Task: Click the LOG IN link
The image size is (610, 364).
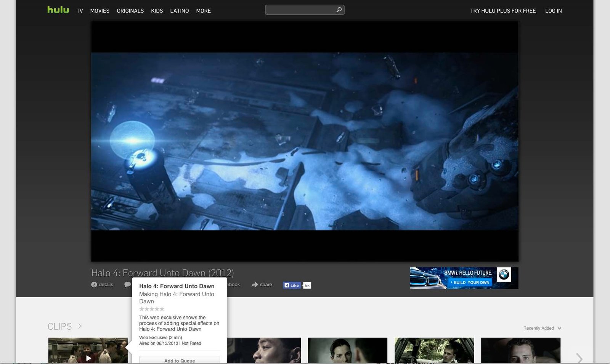Action: 554,11
